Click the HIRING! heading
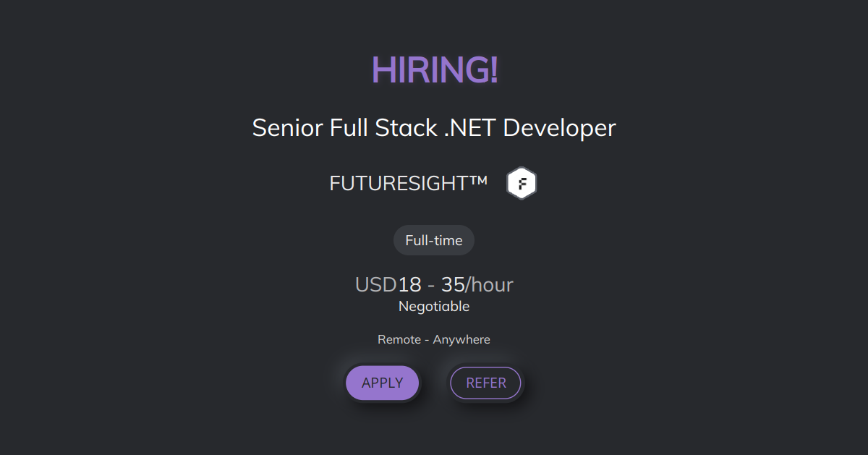 [433, 70]
